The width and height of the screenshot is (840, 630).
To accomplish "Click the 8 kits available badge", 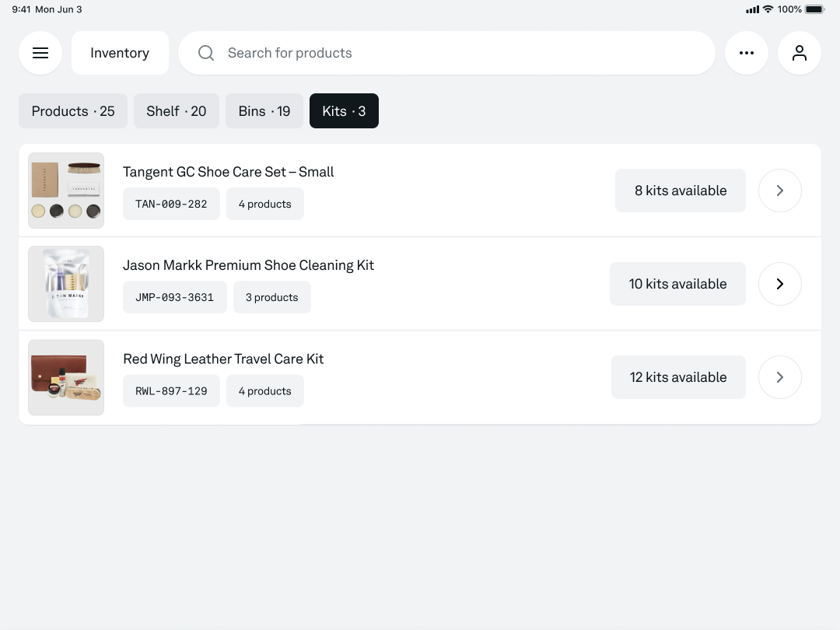I will pyautogui.click(x=681, y=191).
